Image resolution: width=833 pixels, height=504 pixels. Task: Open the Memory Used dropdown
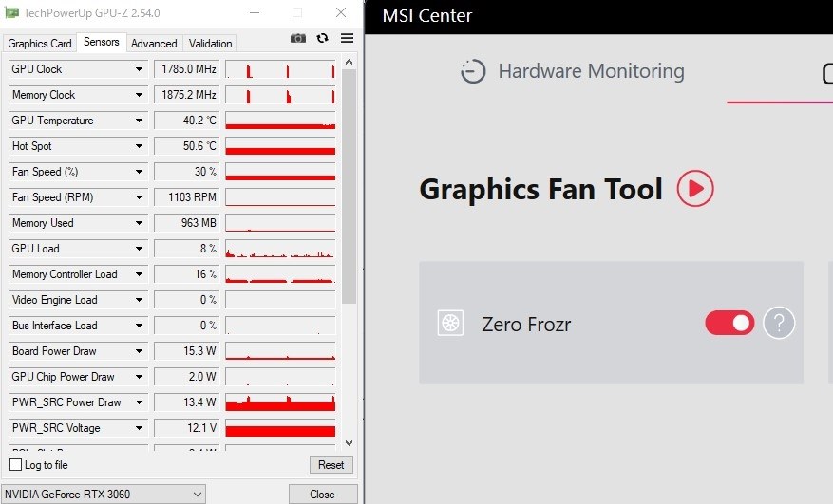click(x=139, y=223)
